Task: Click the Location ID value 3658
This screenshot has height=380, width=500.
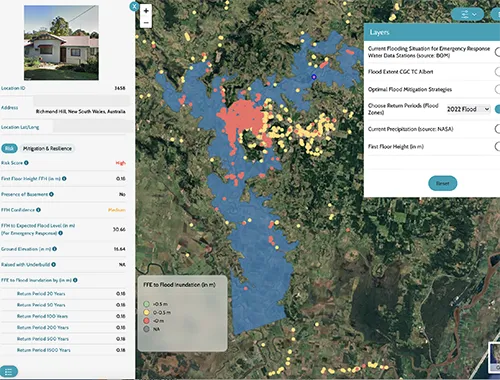Action: pos(120,88)
